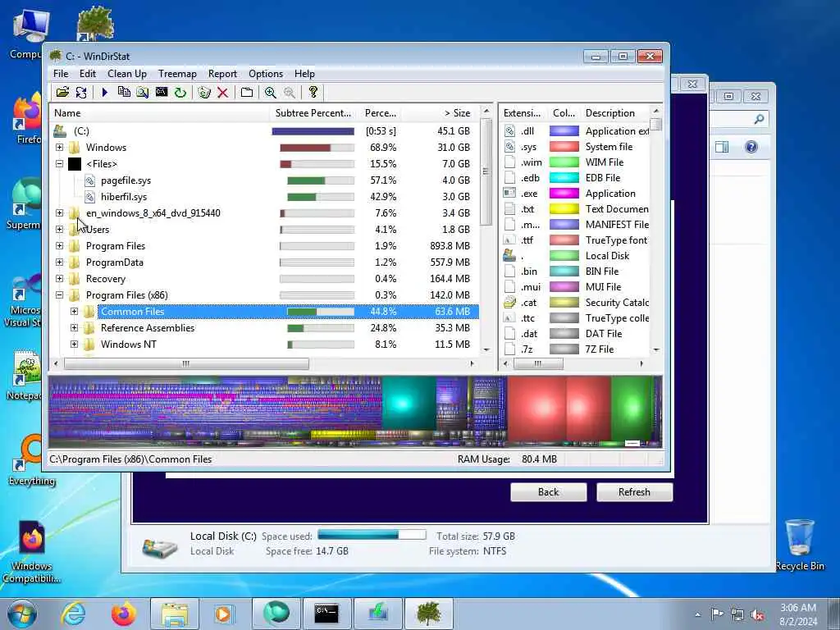Expand the Reference Assemblies folder node

coord(75,328)
